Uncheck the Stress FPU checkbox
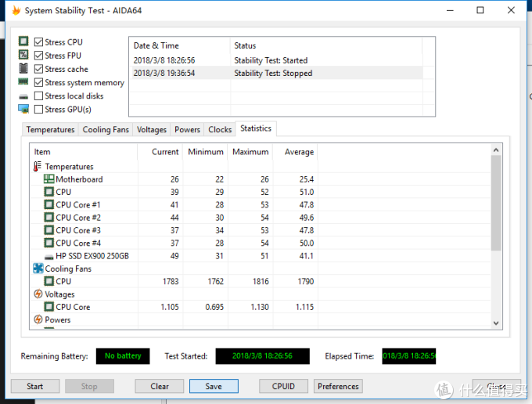The height and width of the screenshot is (404, 532). pos(38,56)
